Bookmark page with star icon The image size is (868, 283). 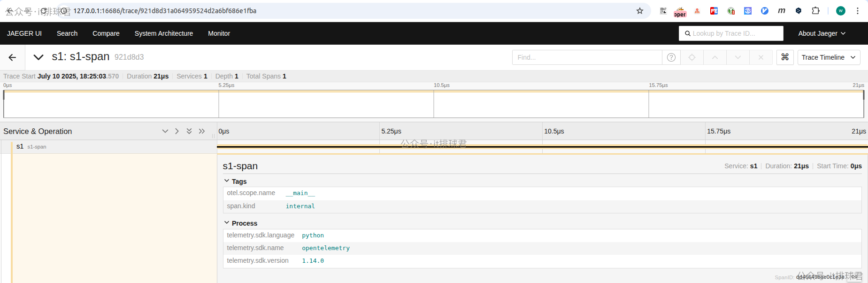pyautogui.click(x=640, y=11)
